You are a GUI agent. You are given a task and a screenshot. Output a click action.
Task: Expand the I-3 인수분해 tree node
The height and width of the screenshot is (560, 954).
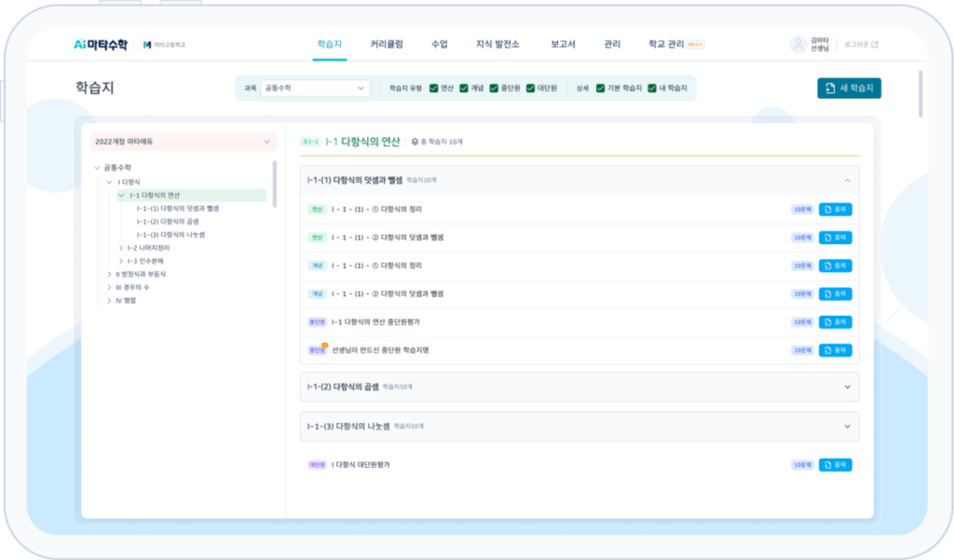coord(120,261)
